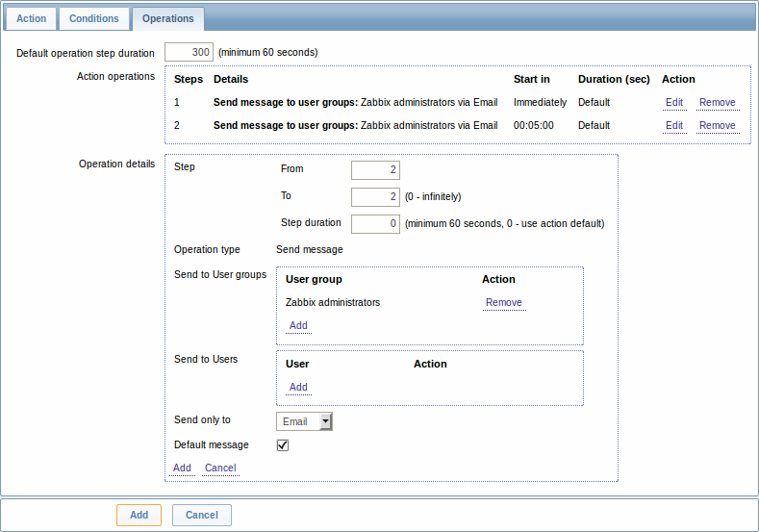Add a user under Send to Users
This screenshot has width=759, height=532.
coord(298,388)
